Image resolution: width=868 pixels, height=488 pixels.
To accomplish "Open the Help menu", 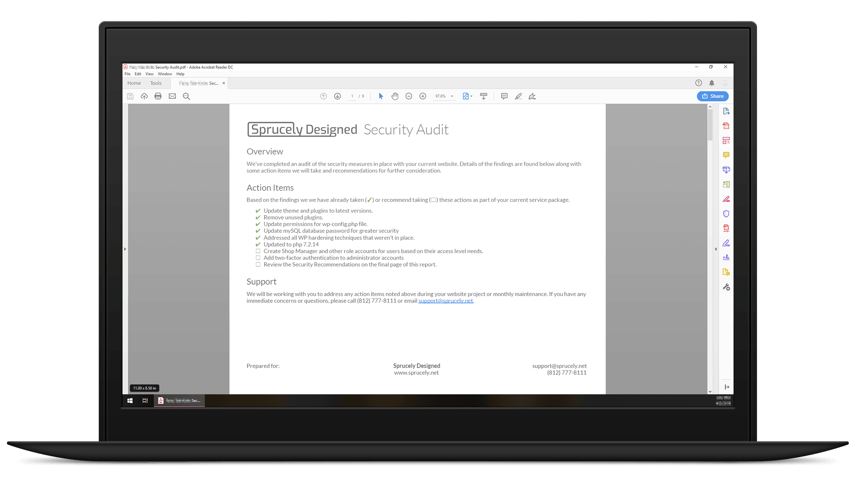I will 180,74.
